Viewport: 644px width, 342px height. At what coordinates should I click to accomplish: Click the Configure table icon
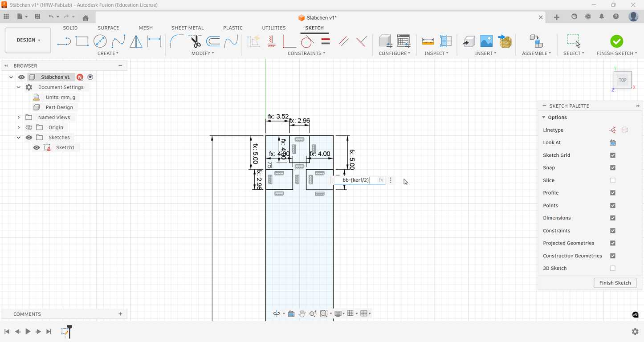404,41
